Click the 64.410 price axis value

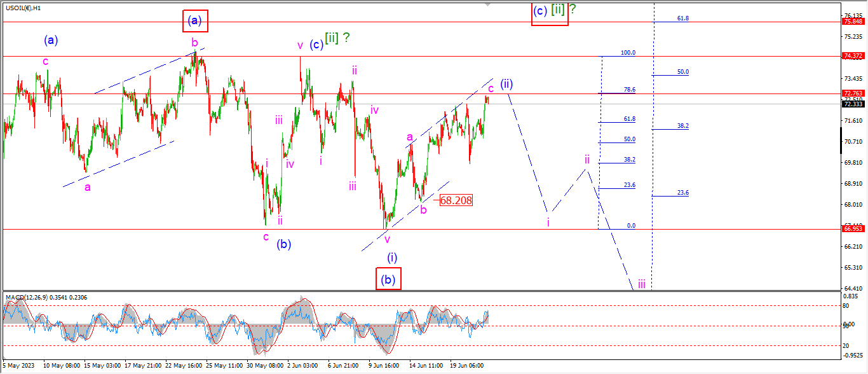coord(854,288)
